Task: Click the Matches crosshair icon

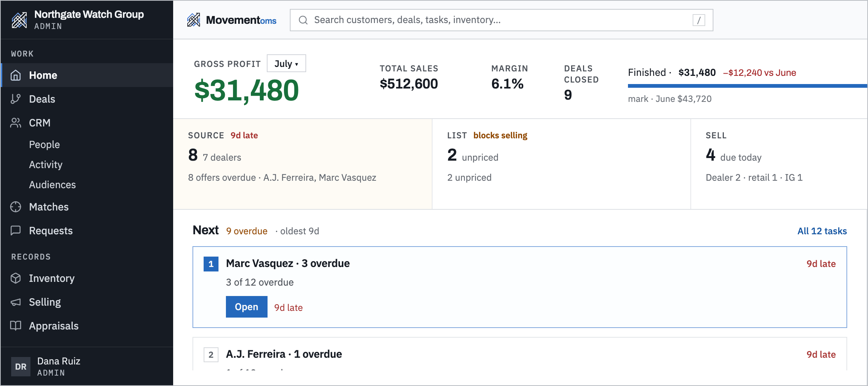Action: coord(16,207)
